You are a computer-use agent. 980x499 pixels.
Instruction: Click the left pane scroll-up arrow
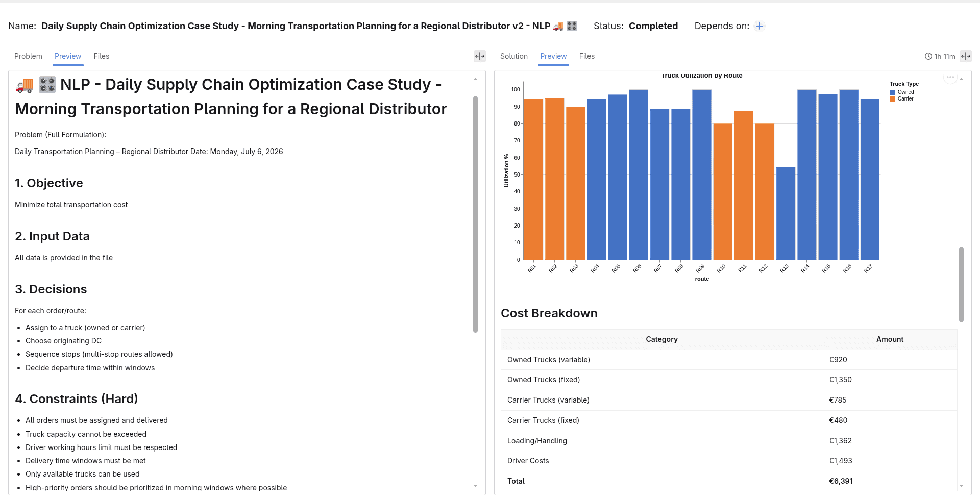tap(475, 79)
